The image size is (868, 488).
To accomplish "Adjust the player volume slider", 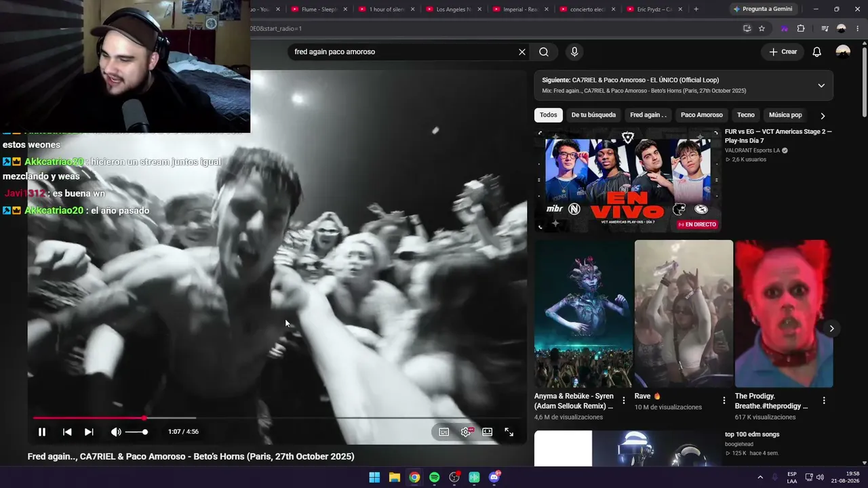I will [136, 432].
